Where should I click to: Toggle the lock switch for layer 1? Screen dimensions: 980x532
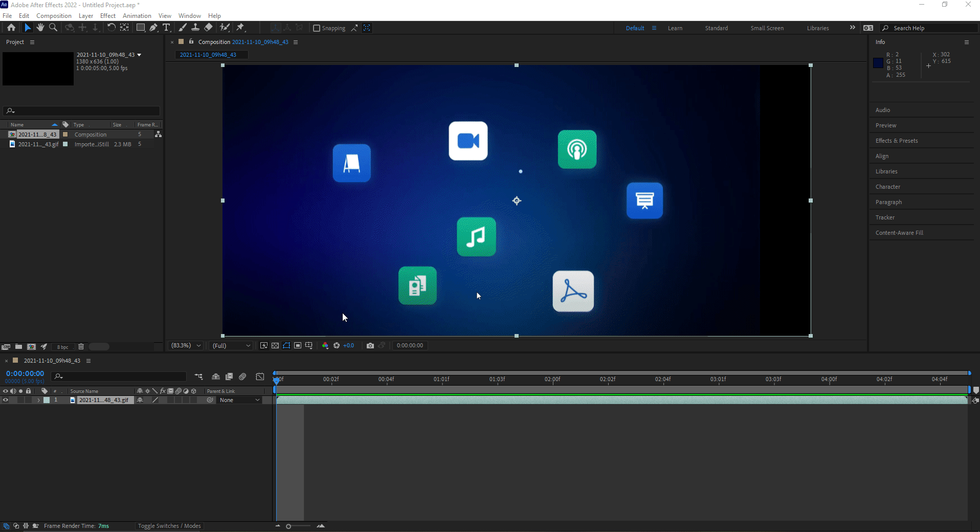29,400
